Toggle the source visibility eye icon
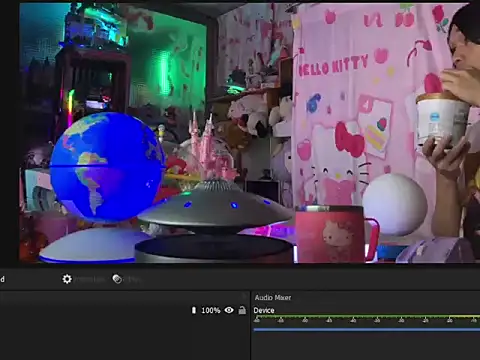The height and width of the screenshot is (360, 480). (x=229, y=310)
